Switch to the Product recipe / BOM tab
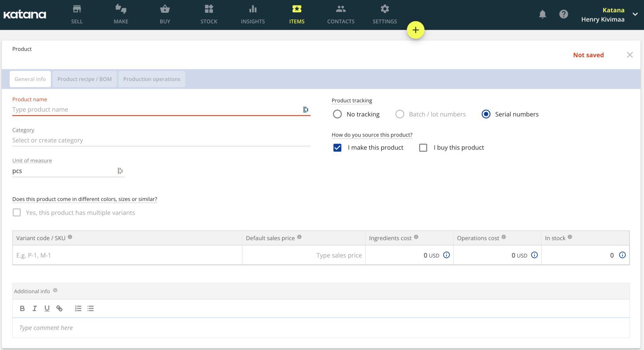 (85, 79)
